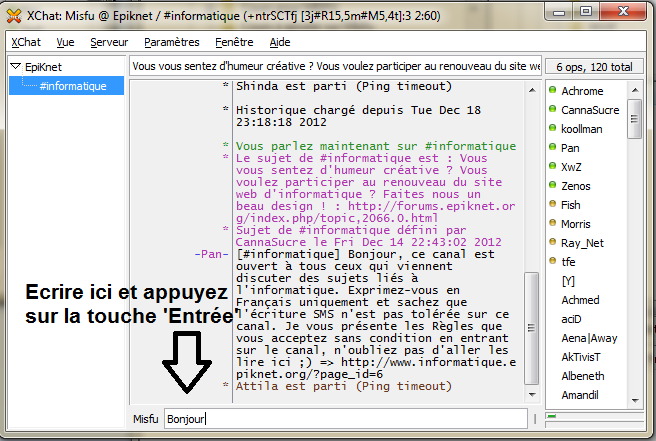
Task: Select #informatique channel in tree
Action: tap(73, 86)
